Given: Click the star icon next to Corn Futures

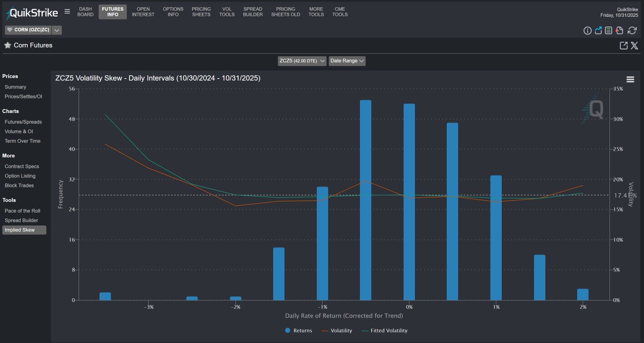Looking at the screenshot, I should click(6, 45).
